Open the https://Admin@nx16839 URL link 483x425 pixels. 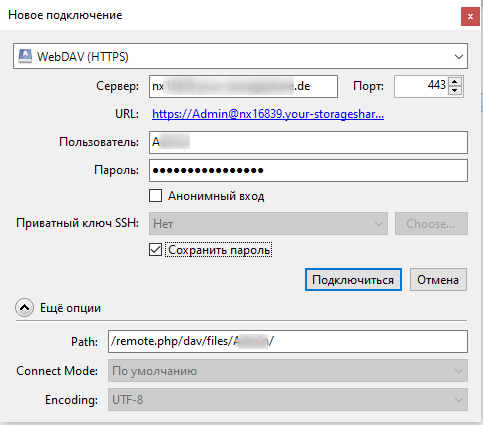(268, 114)
